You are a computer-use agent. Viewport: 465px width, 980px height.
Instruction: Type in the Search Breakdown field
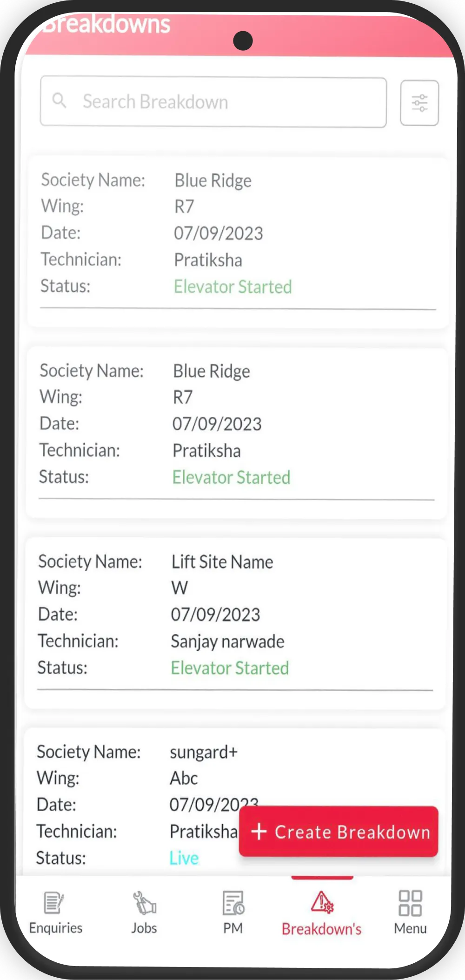223,102
